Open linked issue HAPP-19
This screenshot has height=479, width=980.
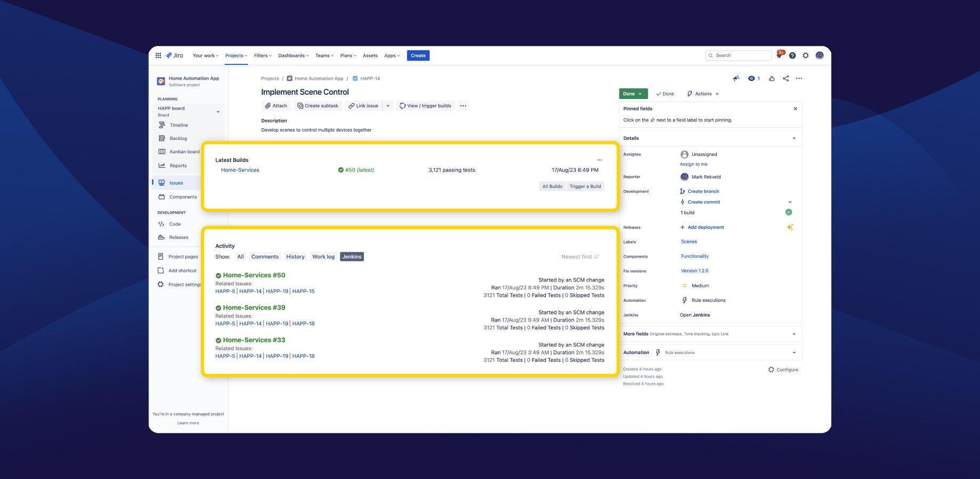pos(277,291)
